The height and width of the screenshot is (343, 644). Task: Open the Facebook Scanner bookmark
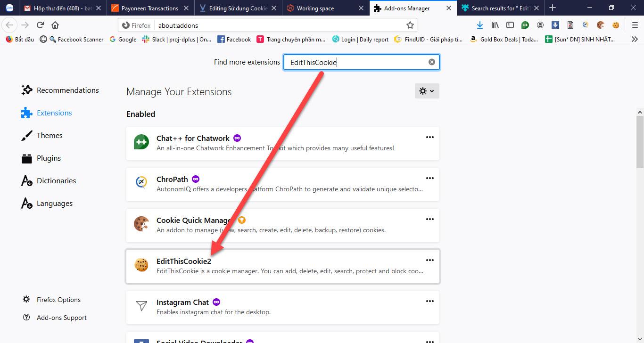click(x=76, y=40)
